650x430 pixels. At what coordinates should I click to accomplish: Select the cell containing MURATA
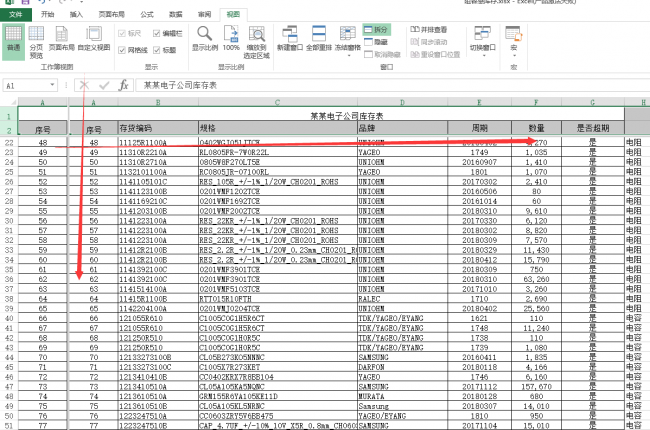pyautogui.click(x=402, y=396)
